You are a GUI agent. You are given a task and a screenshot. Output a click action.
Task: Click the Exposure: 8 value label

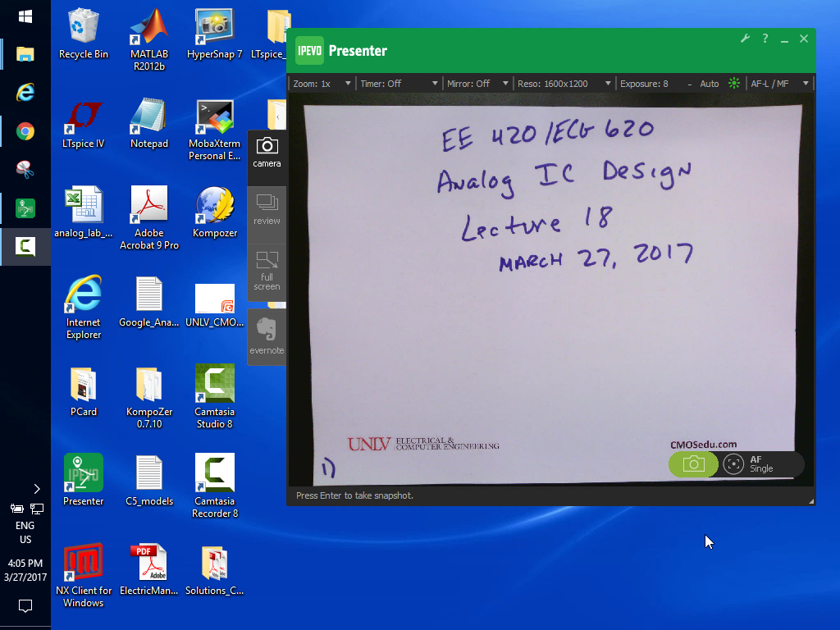[644, 84]
